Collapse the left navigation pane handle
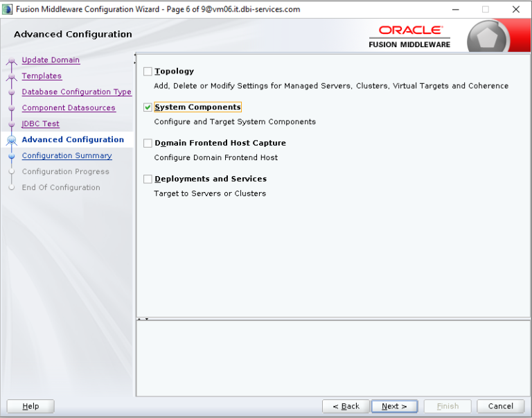The image size is (532, 418). pos(134,62)
